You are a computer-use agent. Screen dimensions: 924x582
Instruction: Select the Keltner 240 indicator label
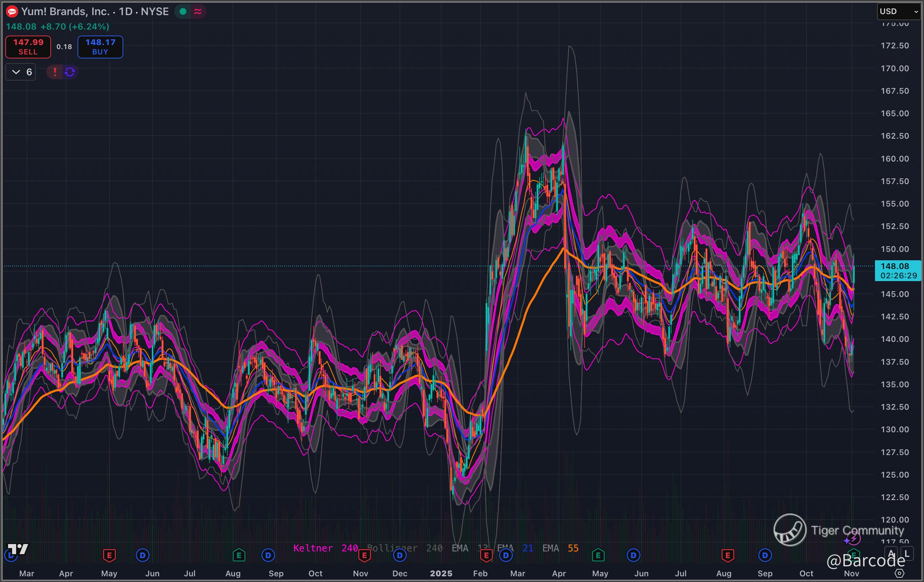coord(325,548)
